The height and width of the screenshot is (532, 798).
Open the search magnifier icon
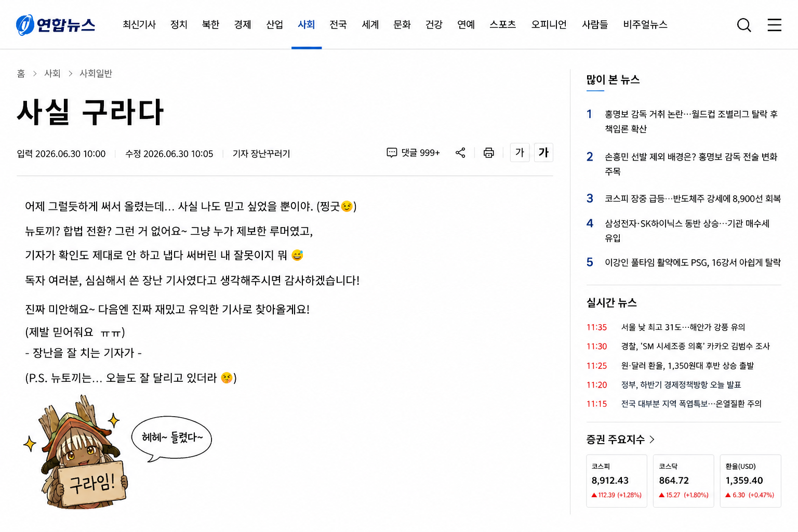click(744, 24)
